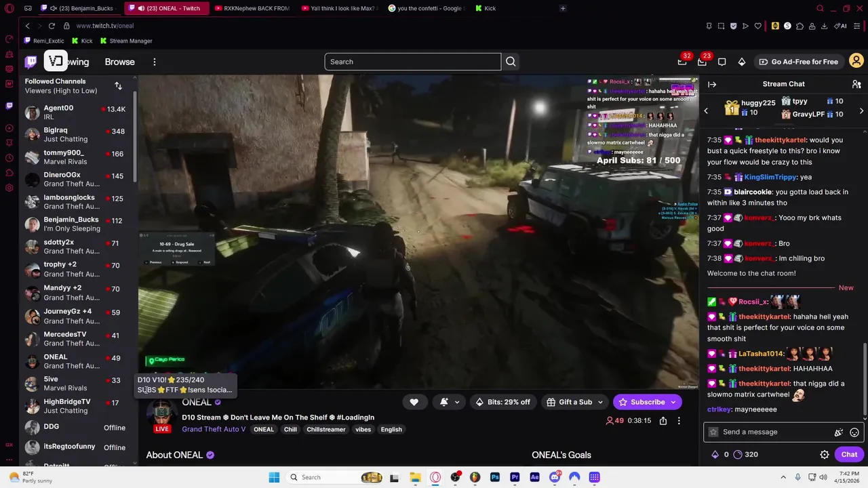Open Twitch notifications inbox with 32 badge

(x=682, y=62)
